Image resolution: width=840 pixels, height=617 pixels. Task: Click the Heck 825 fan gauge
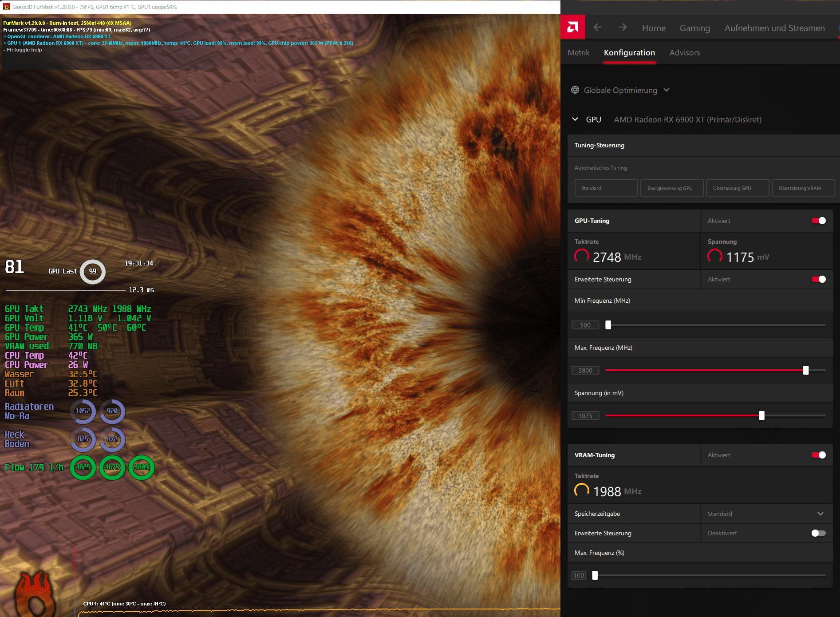pyautogui.click(x=83, y=439)
